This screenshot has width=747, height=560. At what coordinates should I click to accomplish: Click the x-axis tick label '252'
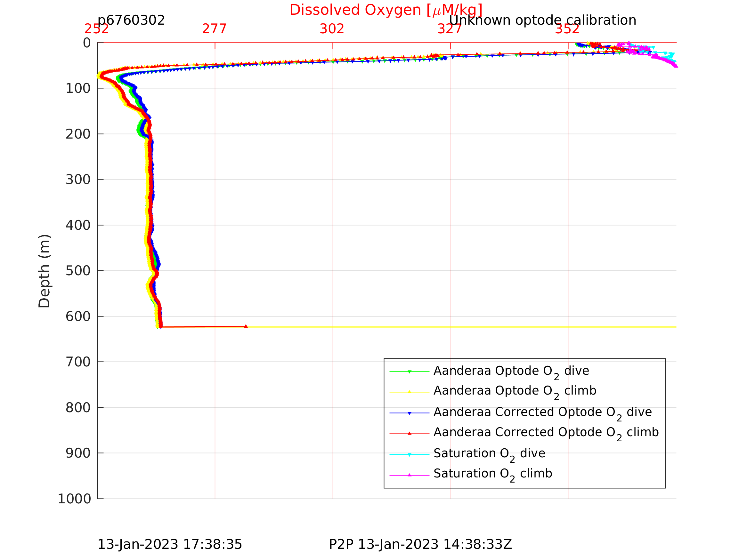97,29
